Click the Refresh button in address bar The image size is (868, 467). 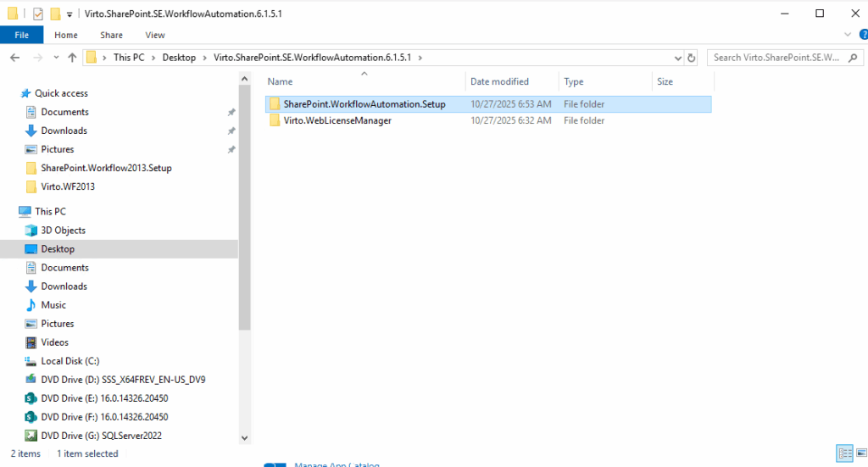pos(691,58)
